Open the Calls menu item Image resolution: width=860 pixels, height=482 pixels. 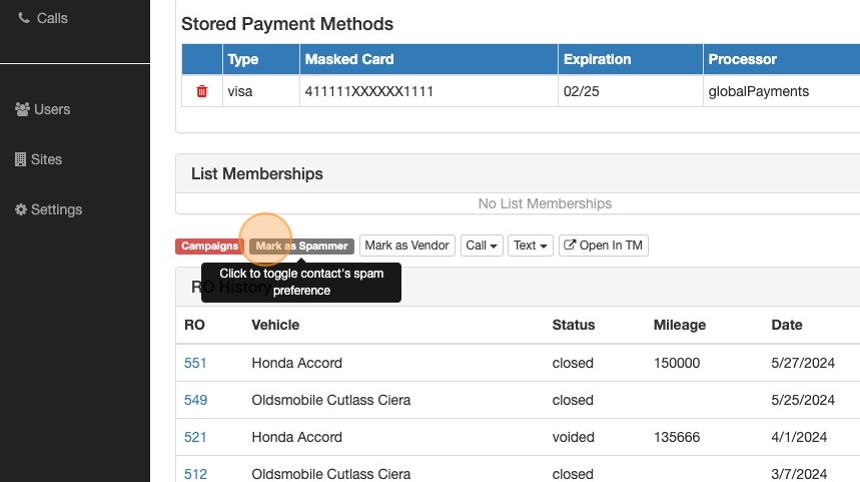click(x=52, y=18)
